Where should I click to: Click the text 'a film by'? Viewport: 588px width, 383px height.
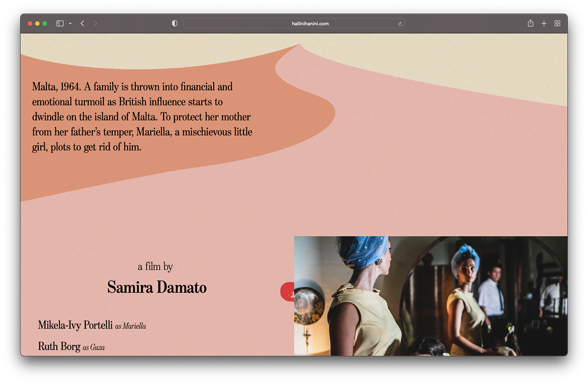tap(155, 267)
